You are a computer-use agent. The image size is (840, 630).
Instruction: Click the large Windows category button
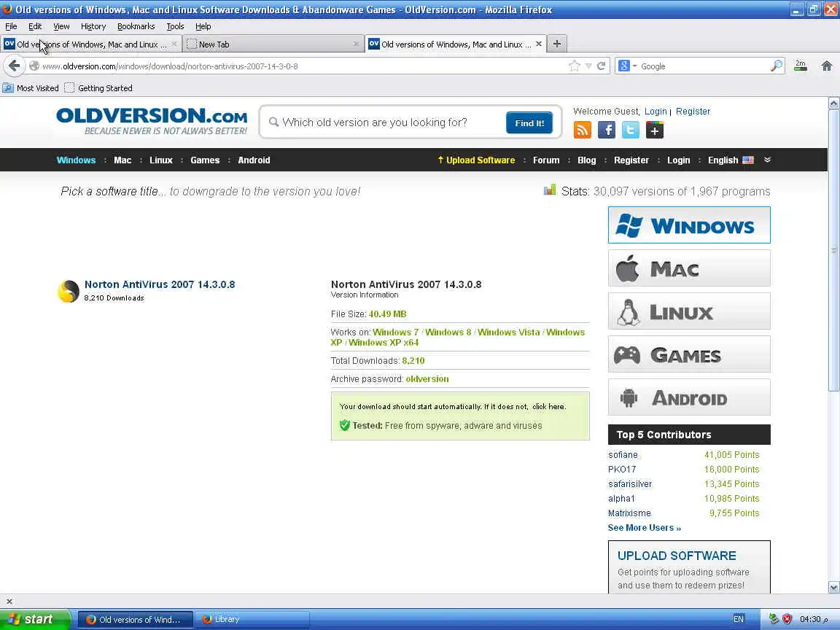click(x=689, y=225)
